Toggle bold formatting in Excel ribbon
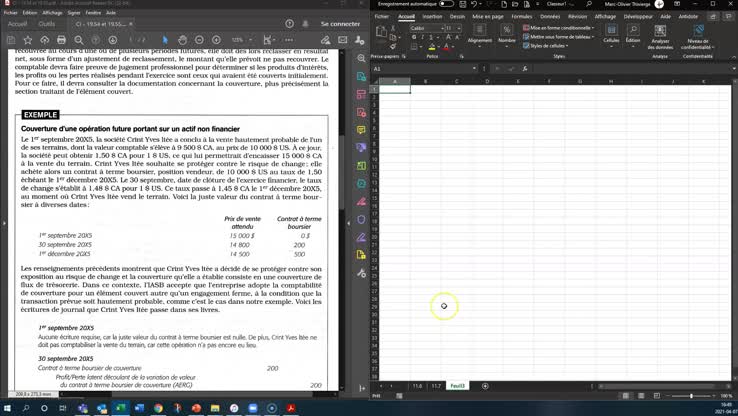738x416 pixels. point(413,38)
